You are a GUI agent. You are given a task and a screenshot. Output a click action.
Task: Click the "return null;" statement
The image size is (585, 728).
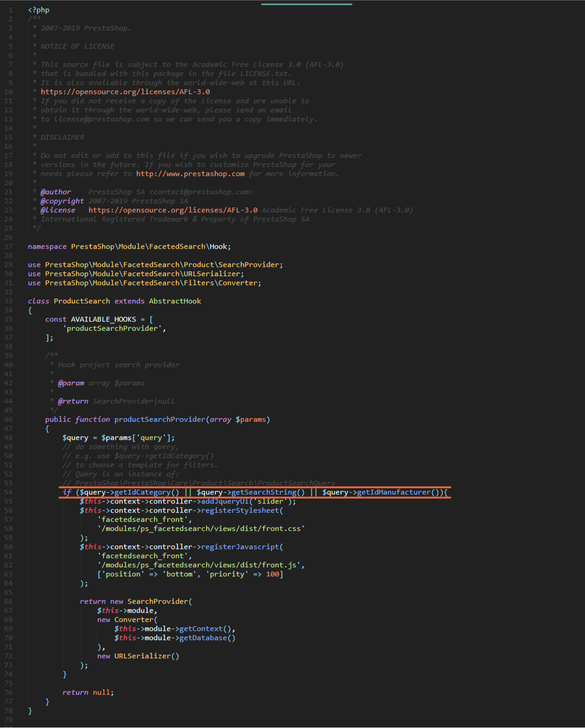tap(88, 692)
